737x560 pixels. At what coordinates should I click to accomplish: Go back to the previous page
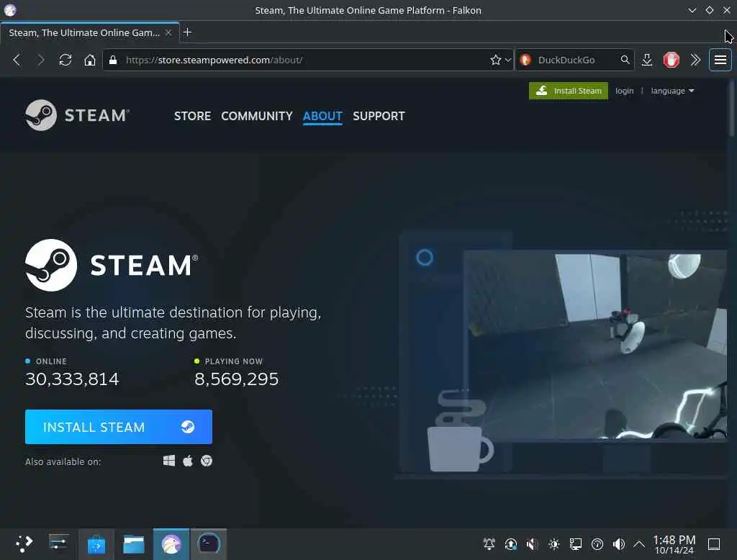[x=17, y=60]
